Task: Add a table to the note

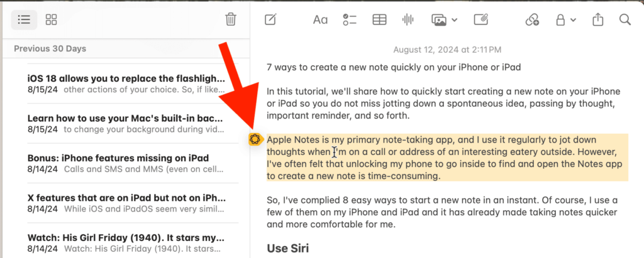Action: [379, 19]
